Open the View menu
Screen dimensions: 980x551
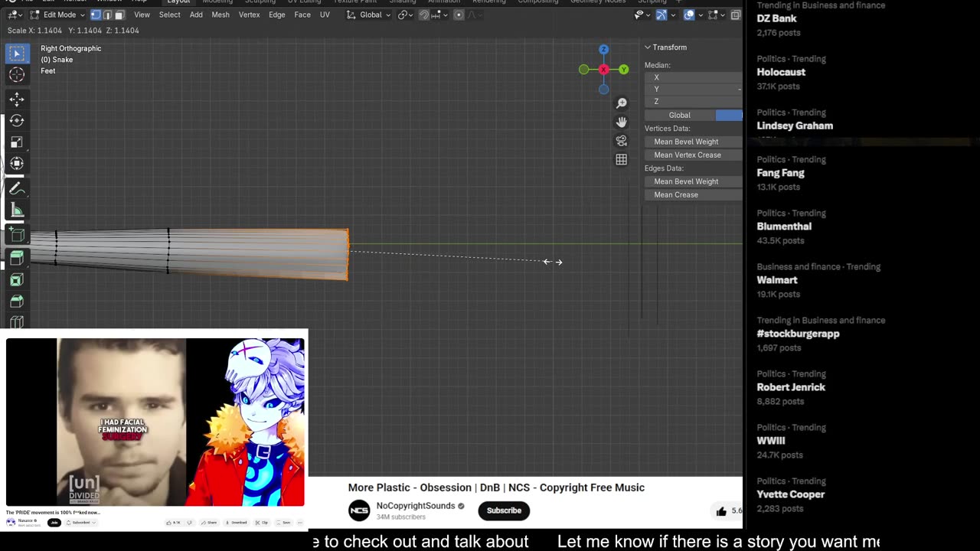142,15
